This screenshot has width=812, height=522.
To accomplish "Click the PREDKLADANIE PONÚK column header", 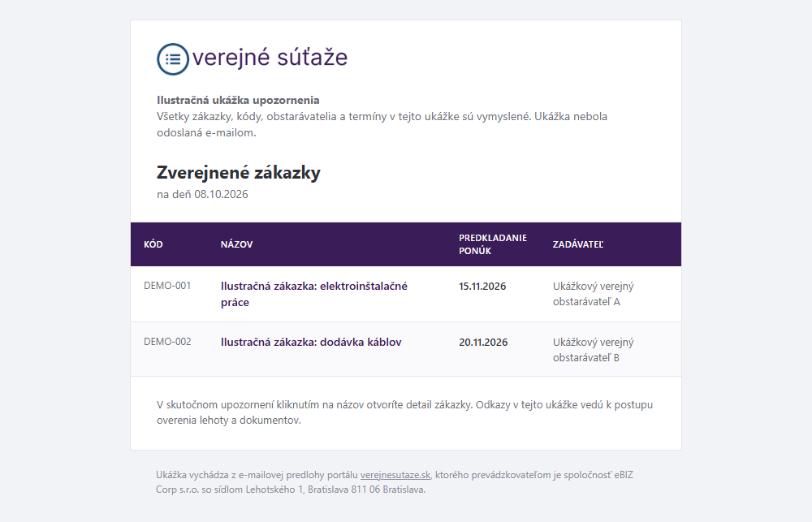I will (x=493, y=244).
